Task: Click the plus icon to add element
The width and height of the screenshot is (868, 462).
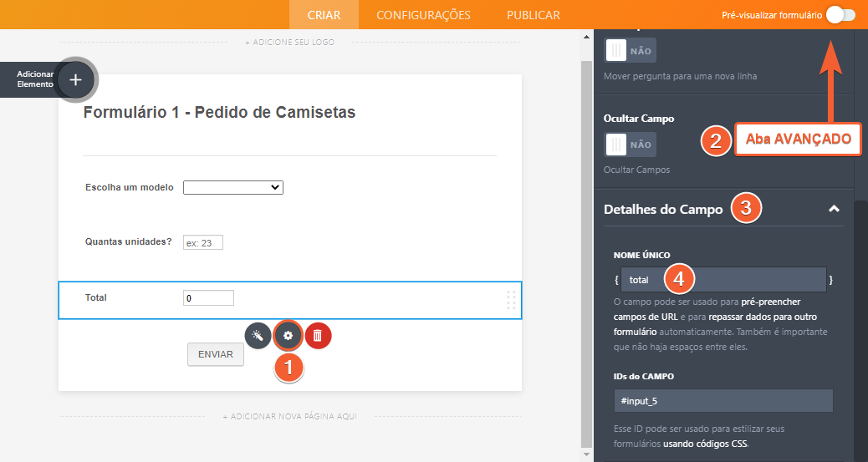Action: coord(75,79)
